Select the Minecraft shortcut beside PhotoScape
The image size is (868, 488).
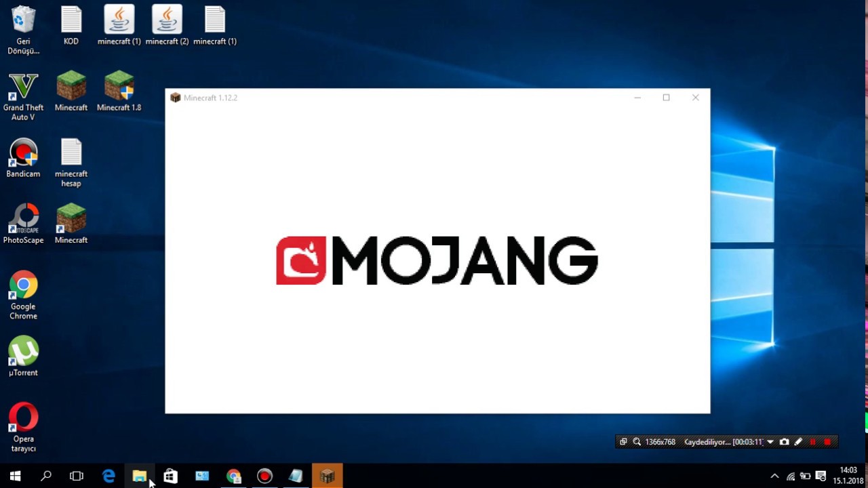(x=71, y=224)
